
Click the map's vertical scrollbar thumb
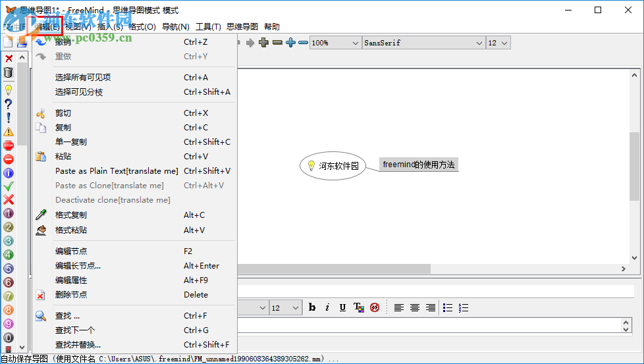pyautogui.click(x=634, y=166)
